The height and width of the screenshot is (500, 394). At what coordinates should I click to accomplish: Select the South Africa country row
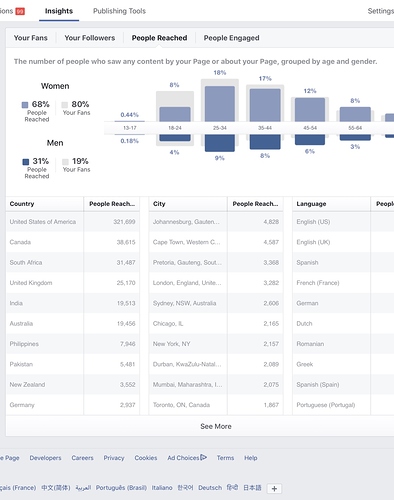tap(73, 262)
